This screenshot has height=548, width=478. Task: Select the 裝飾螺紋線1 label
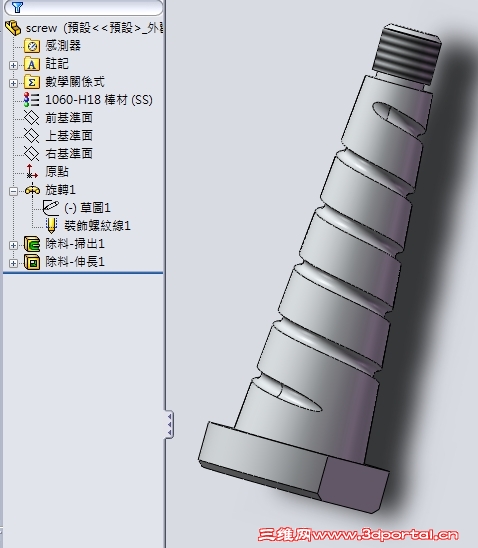pos(97,226)
